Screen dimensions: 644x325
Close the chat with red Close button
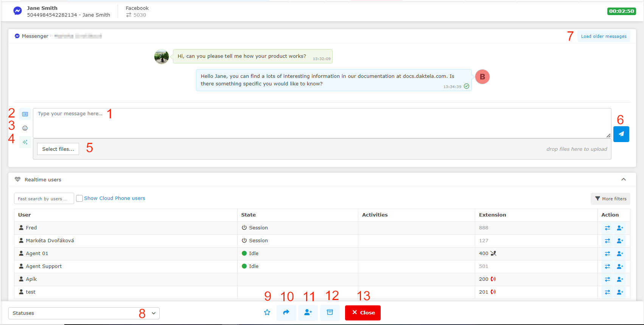point(362,313)
